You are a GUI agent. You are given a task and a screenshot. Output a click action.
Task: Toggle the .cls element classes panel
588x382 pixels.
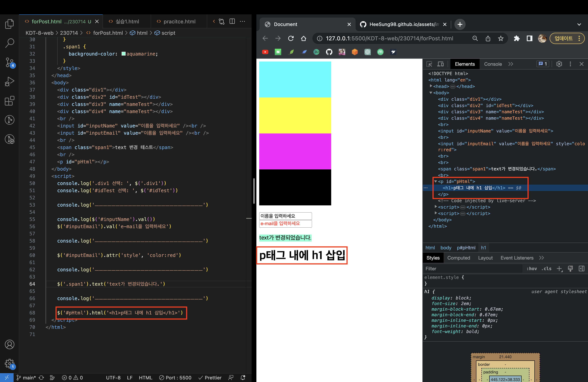coord(546,269)
